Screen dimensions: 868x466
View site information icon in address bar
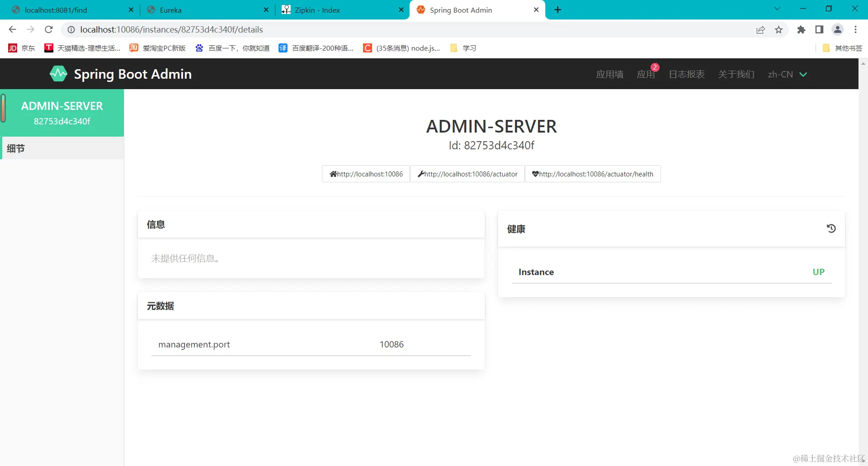(71, 29)
